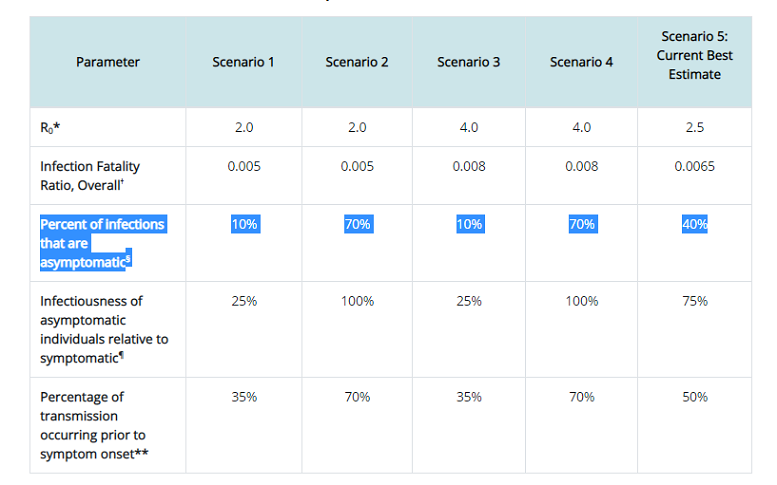Screen dimensions: 777x485
Task: Click the highlighted 10% under Scenario 1
Action: [x=244, y=224]
